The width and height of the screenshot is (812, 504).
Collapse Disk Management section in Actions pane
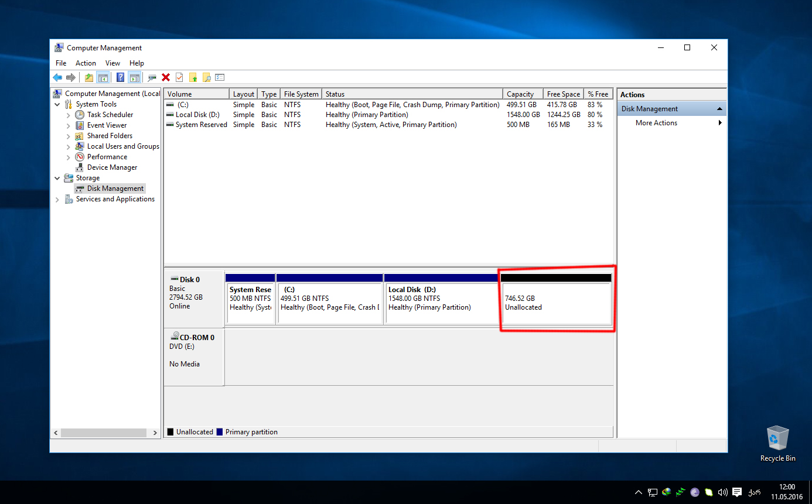719,109
